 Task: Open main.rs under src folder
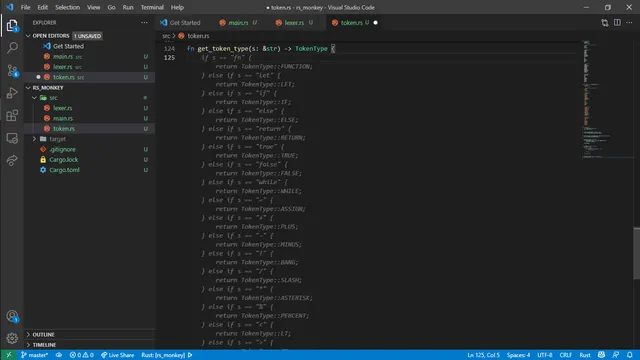89,118
